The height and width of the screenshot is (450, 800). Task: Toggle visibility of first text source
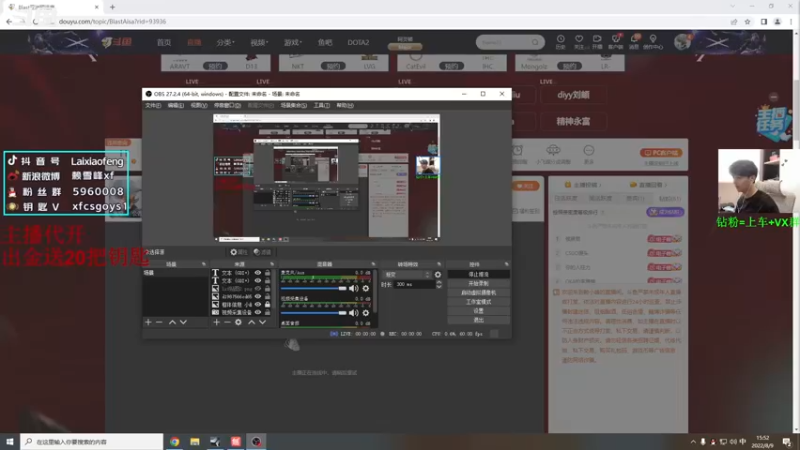258,273
